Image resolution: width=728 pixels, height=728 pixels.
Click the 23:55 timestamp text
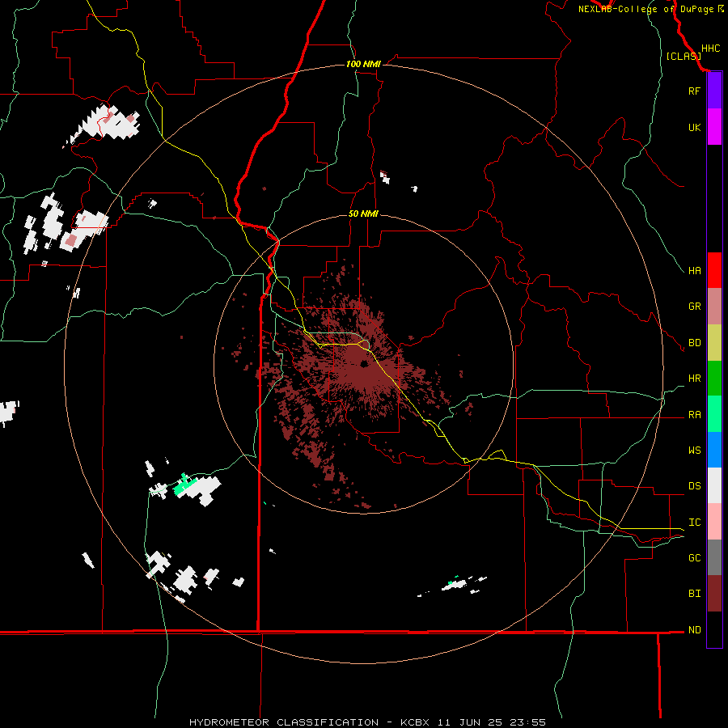tap(530, 722)
